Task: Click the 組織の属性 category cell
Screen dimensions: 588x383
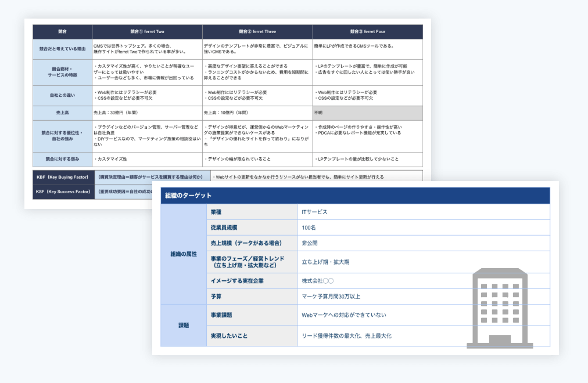Action: click(x=184, y=254)
